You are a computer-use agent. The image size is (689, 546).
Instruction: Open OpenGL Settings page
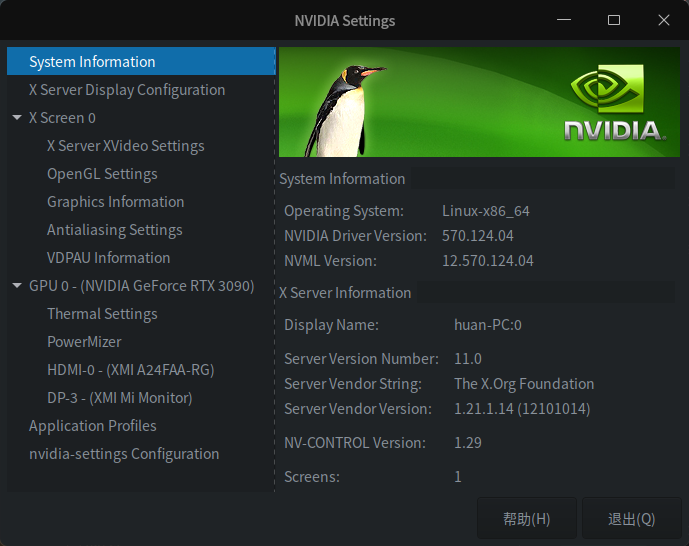[102, 174]
